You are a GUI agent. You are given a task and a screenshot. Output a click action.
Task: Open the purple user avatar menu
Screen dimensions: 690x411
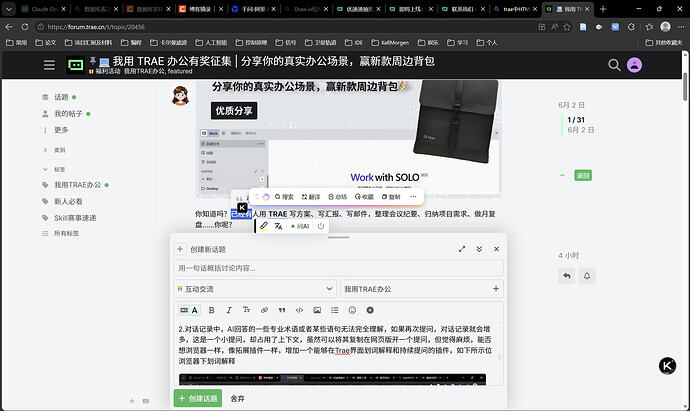pyautogui.click(x=634, y=65)
